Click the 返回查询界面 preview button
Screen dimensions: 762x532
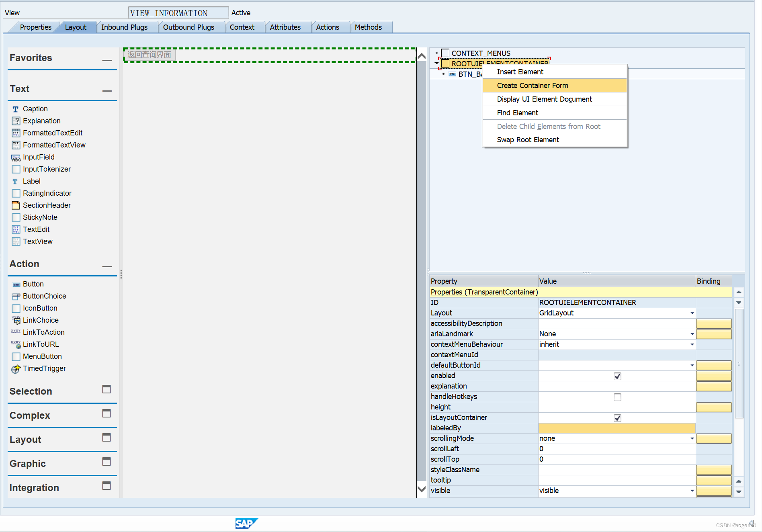(150, 55)
